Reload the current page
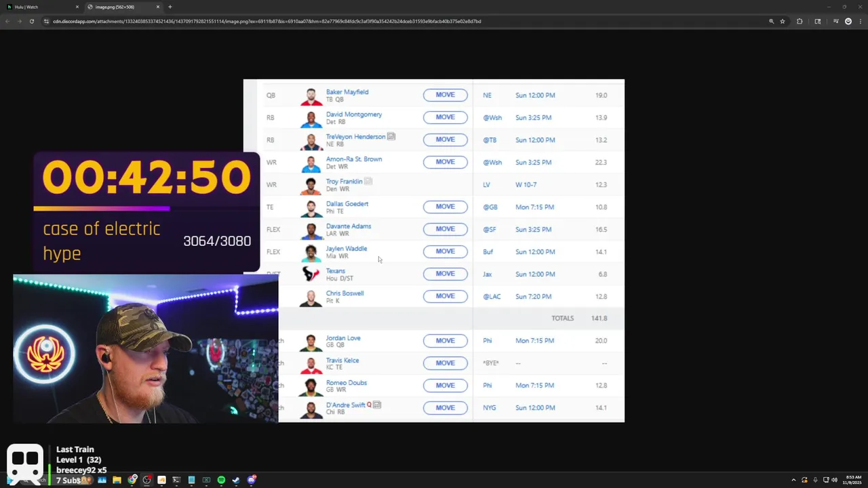Viewport: 868px width, 488px height. (31, 21)
